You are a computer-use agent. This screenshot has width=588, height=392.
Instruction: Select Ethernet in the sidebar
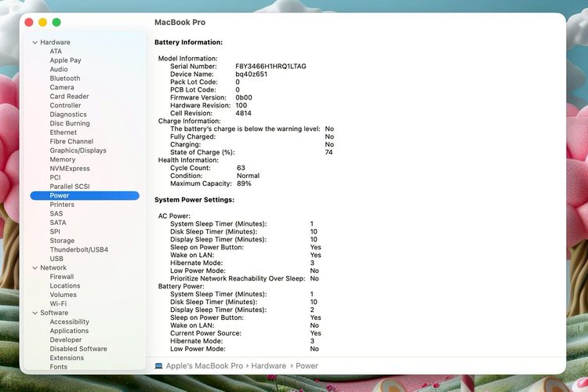click(63, 132)
